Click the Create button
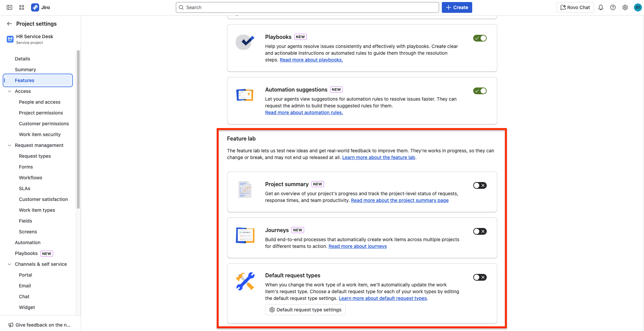The width and height of the screenshot is (644, 331). click(x=457, y=7)
